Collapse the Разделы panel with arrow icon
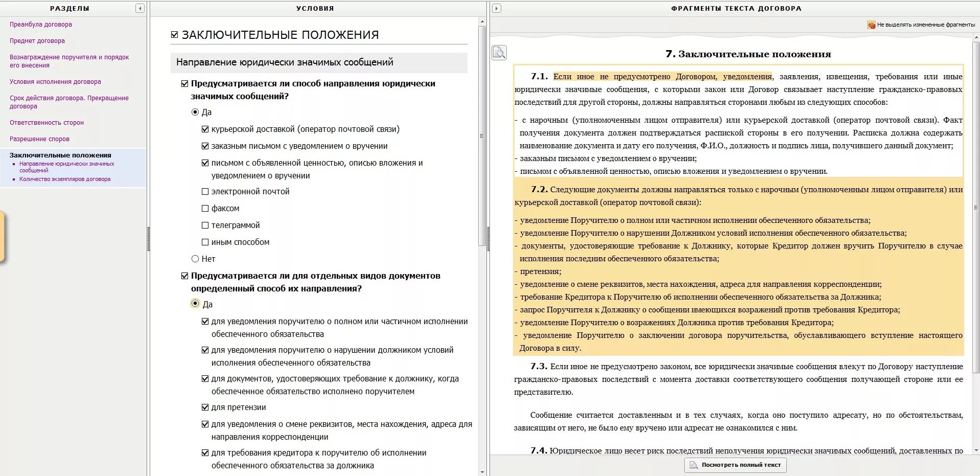 click(140, 8)
